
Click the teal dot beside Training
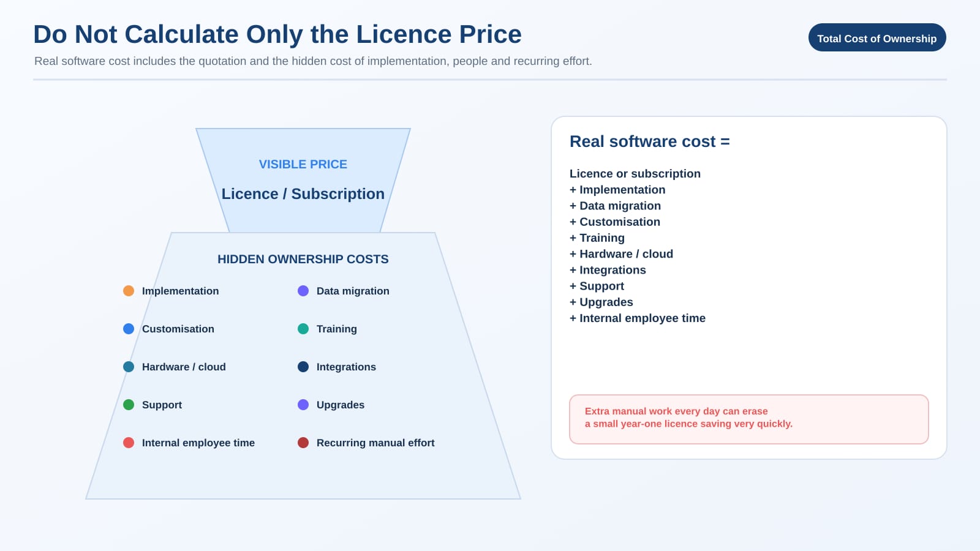click(303, 329)
